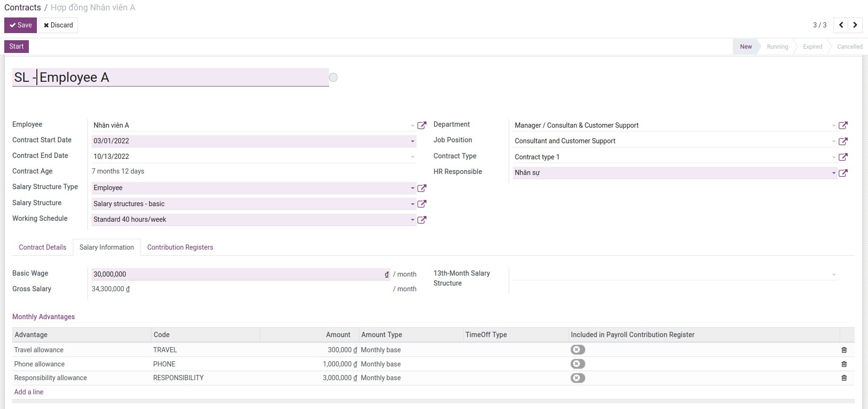Toggle contribution register for Travel allowance
This screenshot has height=409, width=868.
point(577,350)
